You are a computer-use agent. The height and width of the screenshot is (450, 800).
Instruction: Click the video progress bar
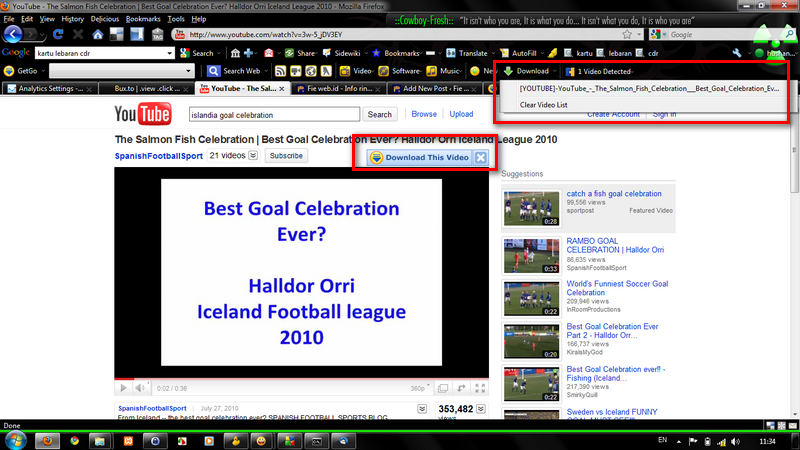(x=302, y=379)
